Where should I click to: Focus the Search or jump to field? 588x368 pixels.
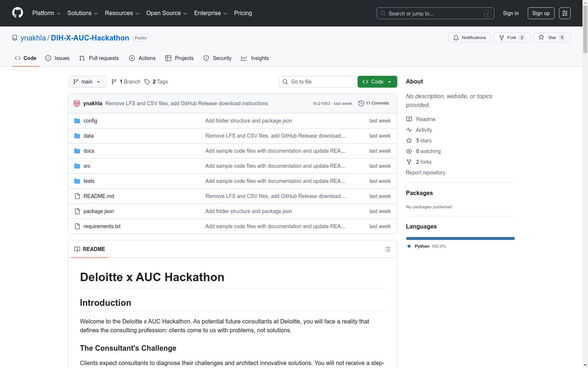coord(435,13)
